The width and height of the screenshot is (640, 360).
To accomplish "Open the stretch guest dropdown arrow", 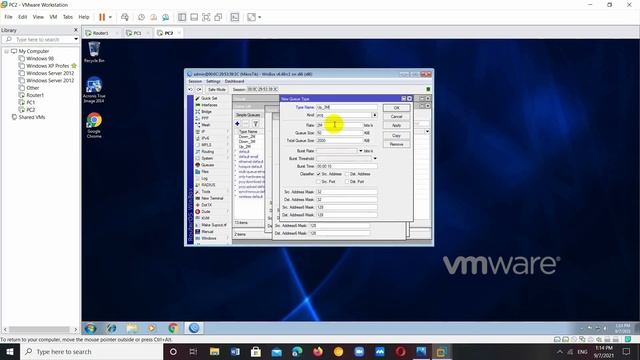I will [260, 17].
